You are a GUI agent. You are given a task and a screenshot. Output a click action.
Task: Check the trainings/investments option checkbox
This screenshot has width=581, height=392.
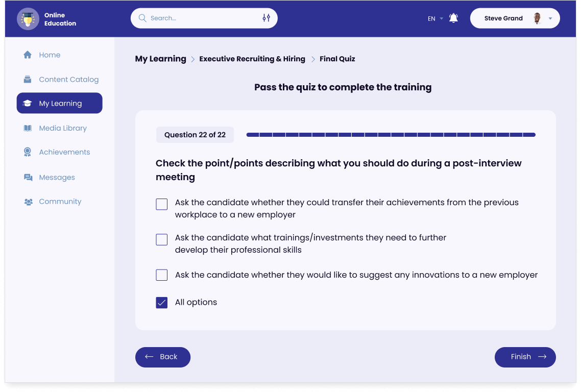pyautogui.click(x=161, y=239)
